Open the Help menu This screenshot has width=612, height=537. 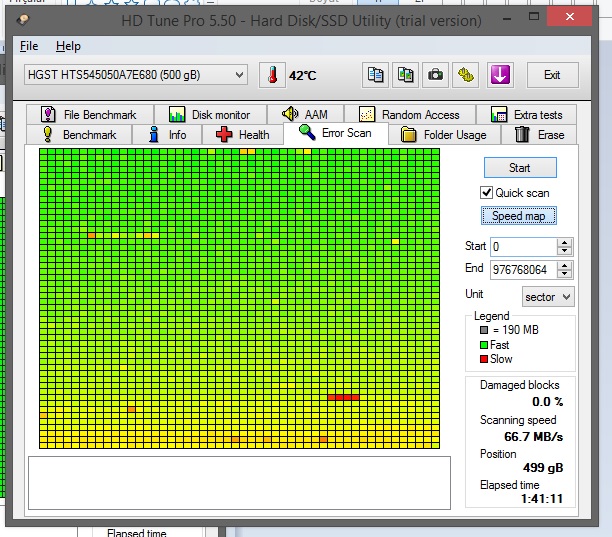[68, 46]
